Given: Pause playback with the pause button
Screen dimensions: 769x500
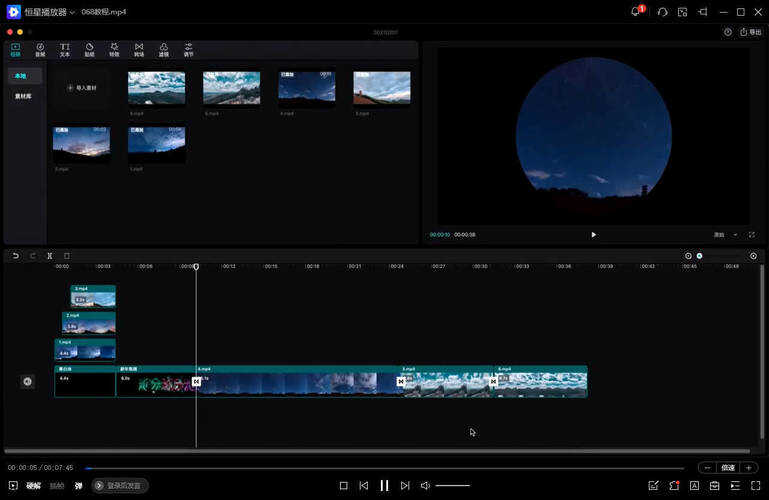Looking at the screenshot, I should pyautogui.click(x=384, y=485).
